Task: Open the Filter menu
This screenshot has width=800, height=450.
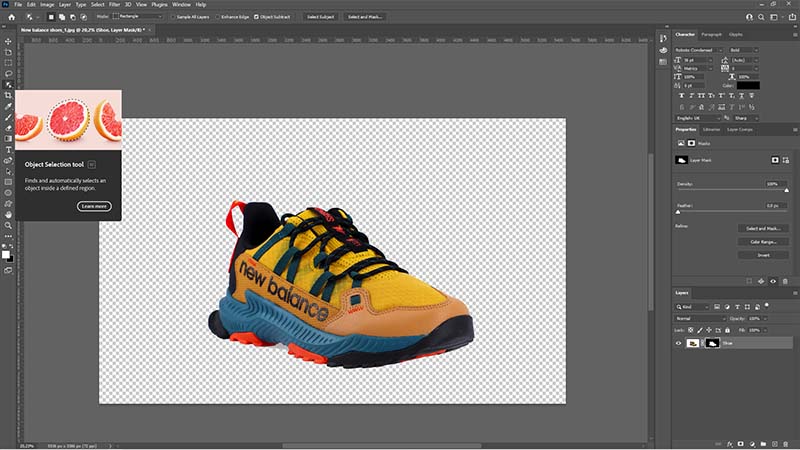Action: tap(114, 5)
